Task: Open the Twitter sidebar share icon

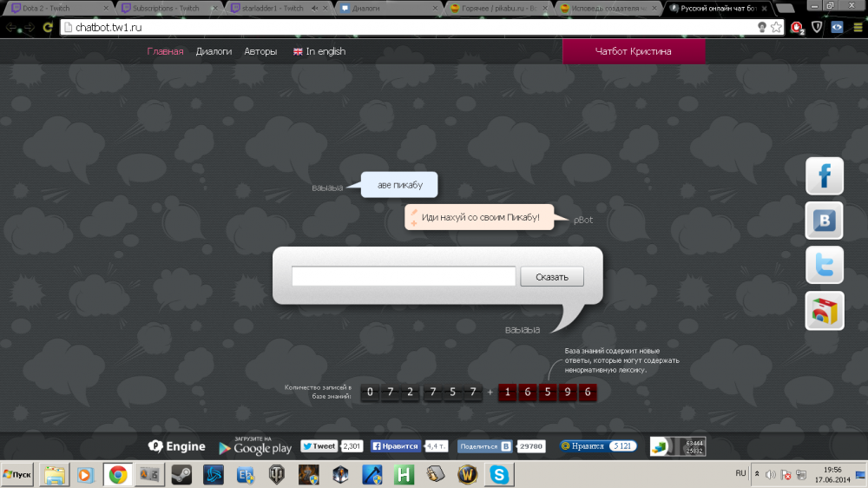Action: (824, 265)
